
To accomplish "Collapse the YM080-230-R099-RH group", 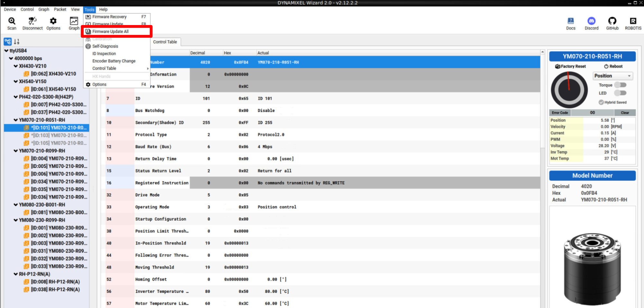I will coord(15,220).
